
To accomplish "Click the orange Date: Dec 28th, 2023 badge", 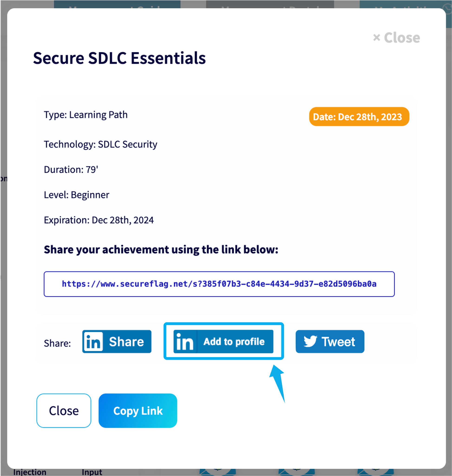I will tap(359, 117).
